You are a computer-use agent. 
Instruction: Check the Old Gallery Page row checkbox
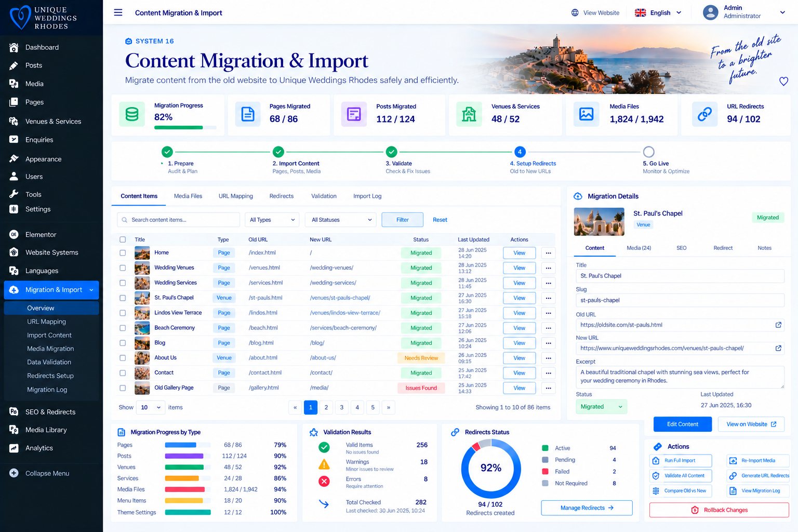[123, 388]
